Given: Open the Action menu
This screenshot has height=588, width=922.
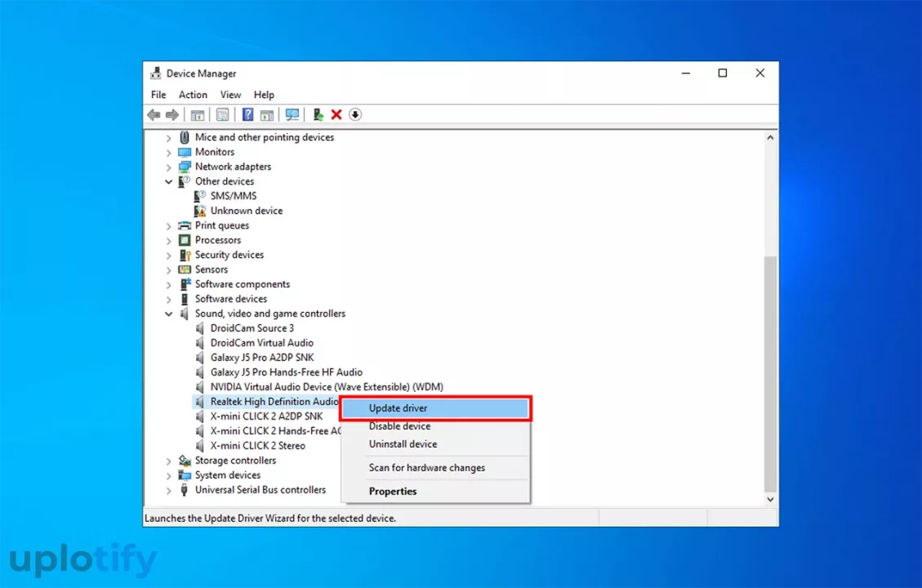Looking at the screenshot, I should (x=193, y=95).
